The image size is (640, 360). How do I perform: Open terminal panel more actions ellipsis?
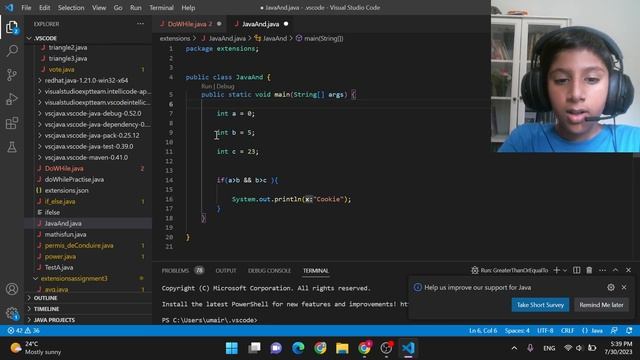[x=602, y=270]
